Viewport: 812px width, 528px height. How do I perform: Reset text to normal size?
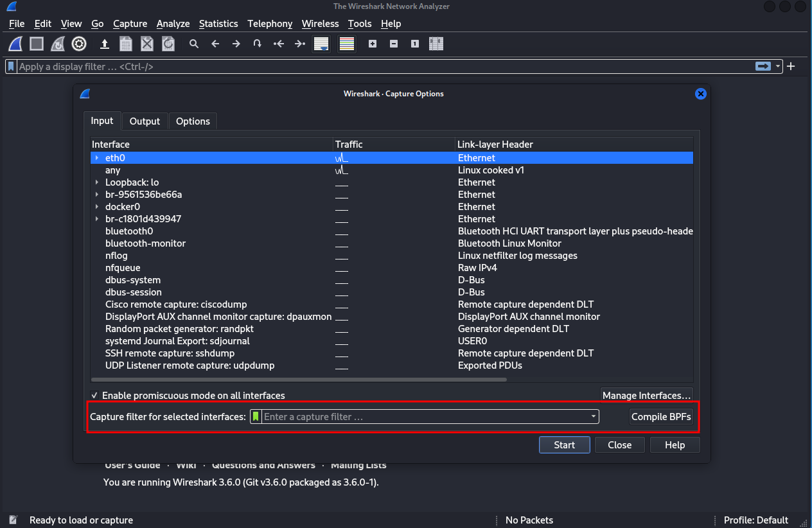pyautogui.click(x=415, y=44)
